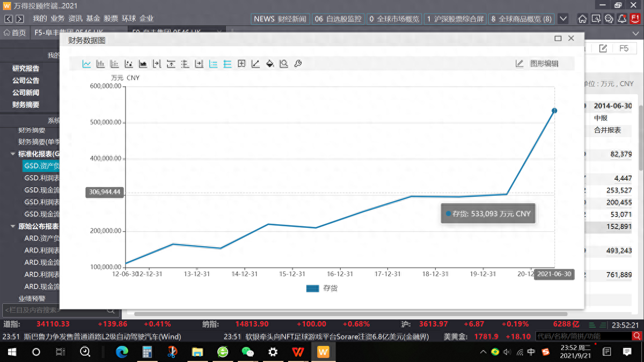This screenshot has width=644, height=362.
Task: Open 财务摘要 in the left sidebar
Action: [x=26, y=105]
